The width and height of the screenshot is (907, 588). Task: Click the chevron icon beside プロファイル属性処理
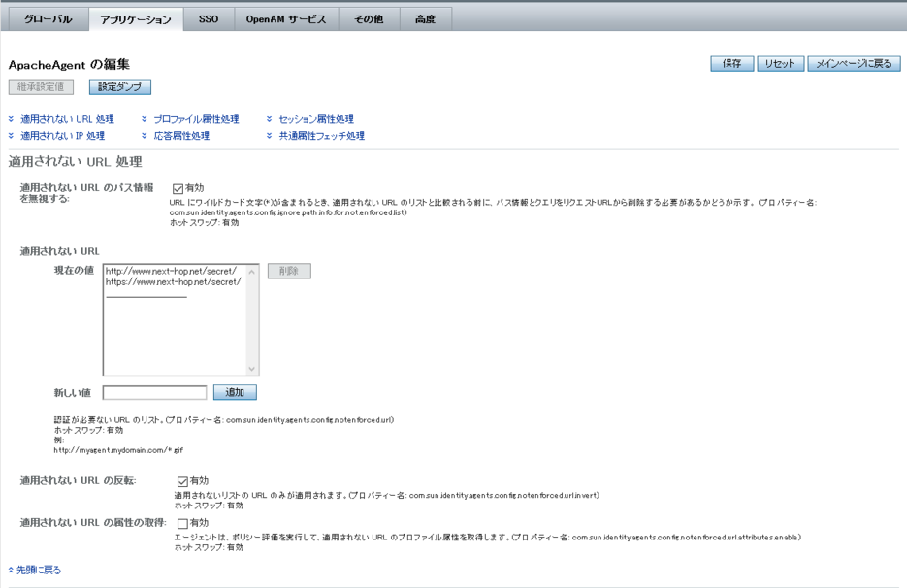coord(143,119)
